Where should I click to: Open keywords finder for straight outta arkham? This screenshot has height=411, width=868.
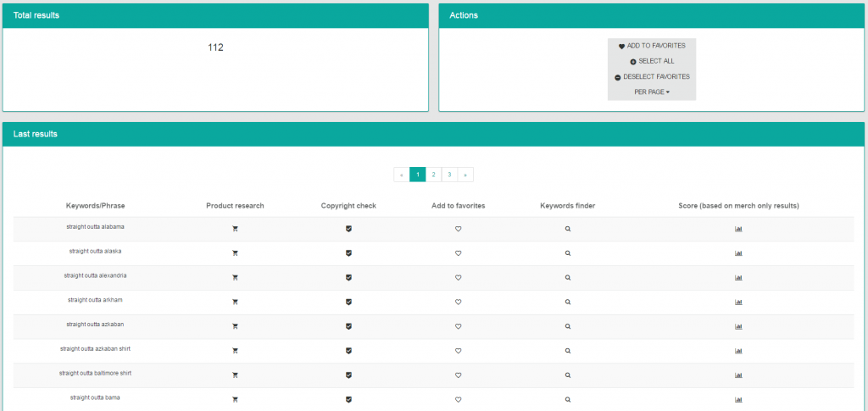click(567, 302)
